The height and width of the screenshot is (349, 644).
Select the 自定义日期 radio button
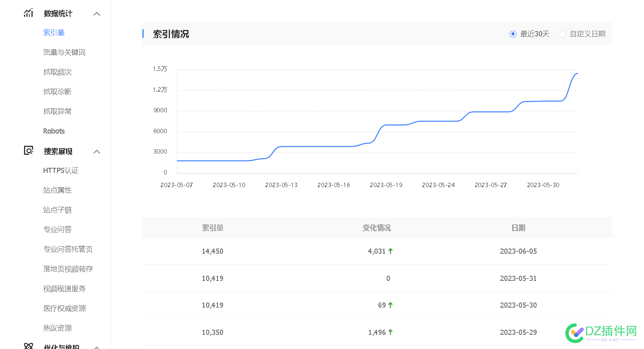pyautogui.click(x=563, y=34)
